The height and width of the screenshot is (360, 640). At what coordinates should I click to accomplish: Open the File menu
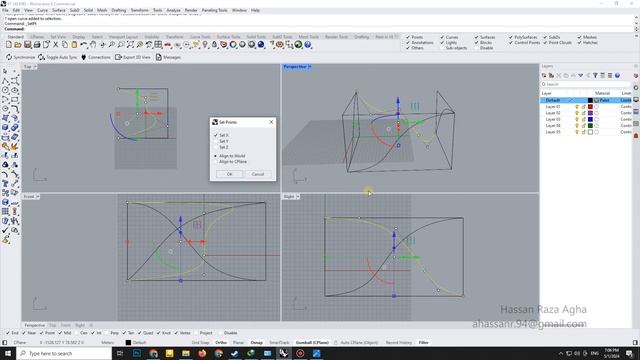5,10
